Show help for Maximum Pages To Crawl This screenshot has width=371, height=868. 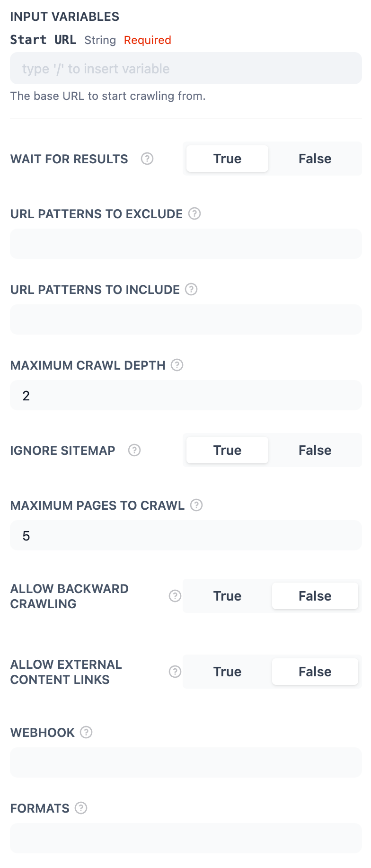[x=196, y=505]
